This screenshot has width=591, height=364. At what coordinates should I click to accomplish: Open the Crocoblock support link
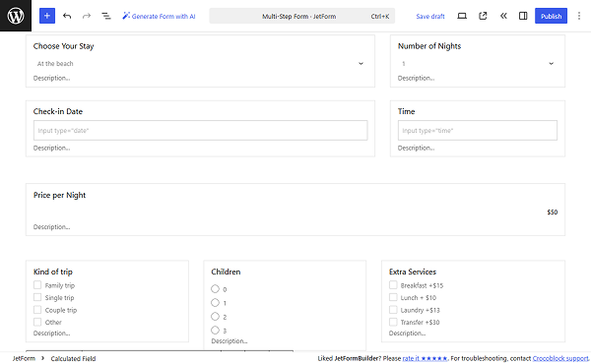pos(560,358)
